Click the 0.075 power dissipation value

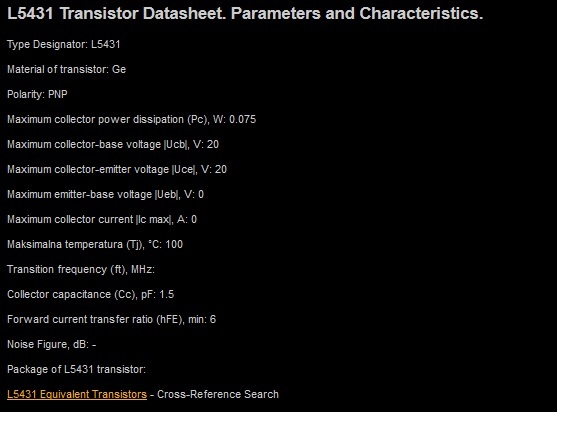(243, 120)
